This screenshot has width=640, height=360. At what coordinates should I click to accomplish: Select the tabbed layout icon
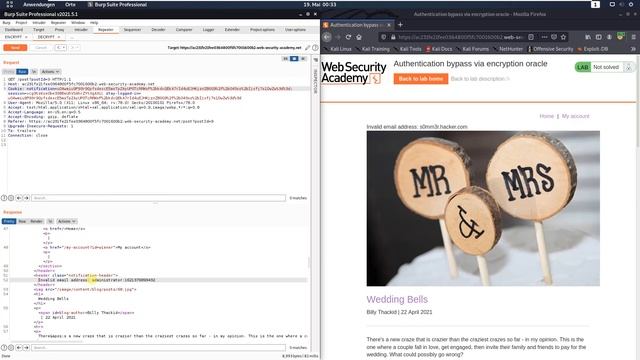click(303, 59)
